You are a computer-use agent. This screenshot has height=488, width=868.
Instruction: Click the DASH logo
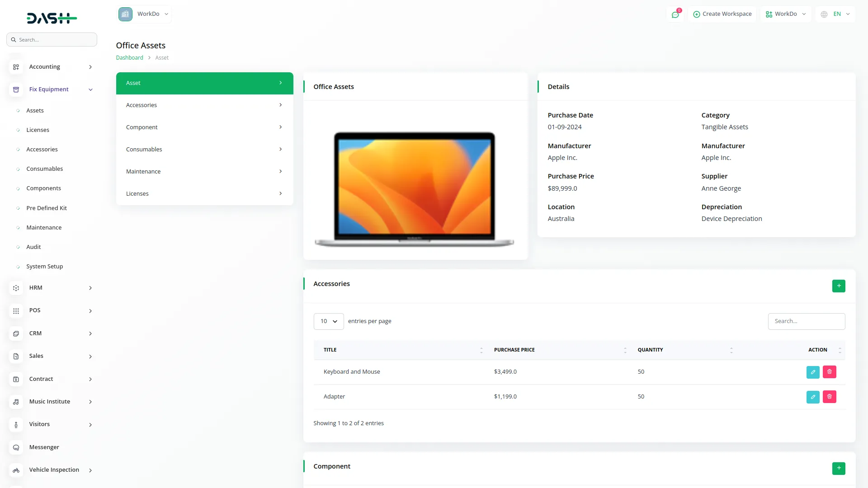(x=52, y=18)
